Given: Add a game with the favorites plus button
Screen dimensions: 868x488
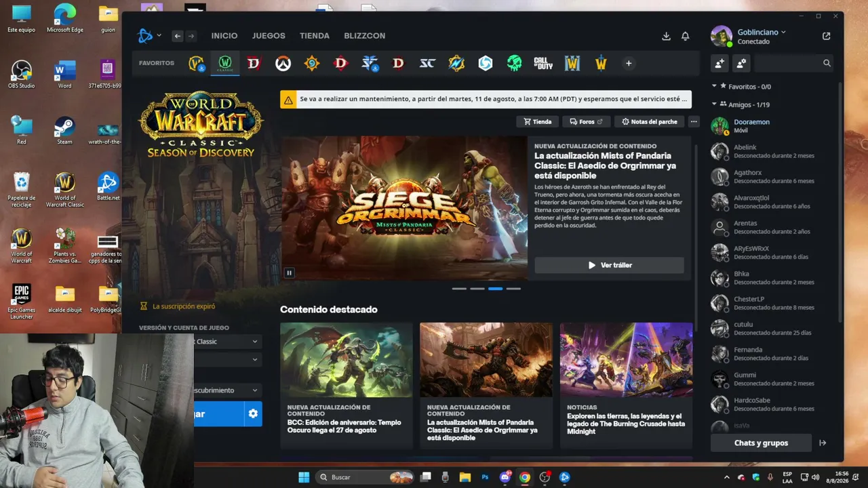Looking at the screenshot, I should click(629, 64).
